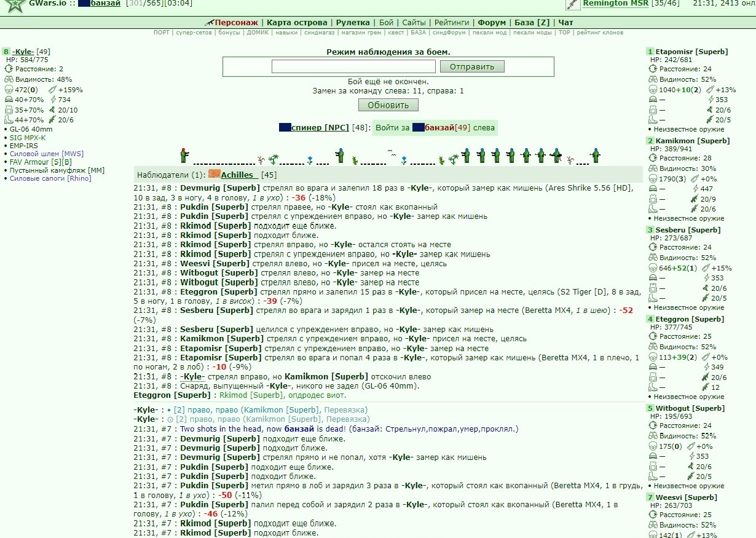Click visibility binoculars icon in -Kyle- panel
756x538 pixels.
pyautogui.click(x=9, y=79)
